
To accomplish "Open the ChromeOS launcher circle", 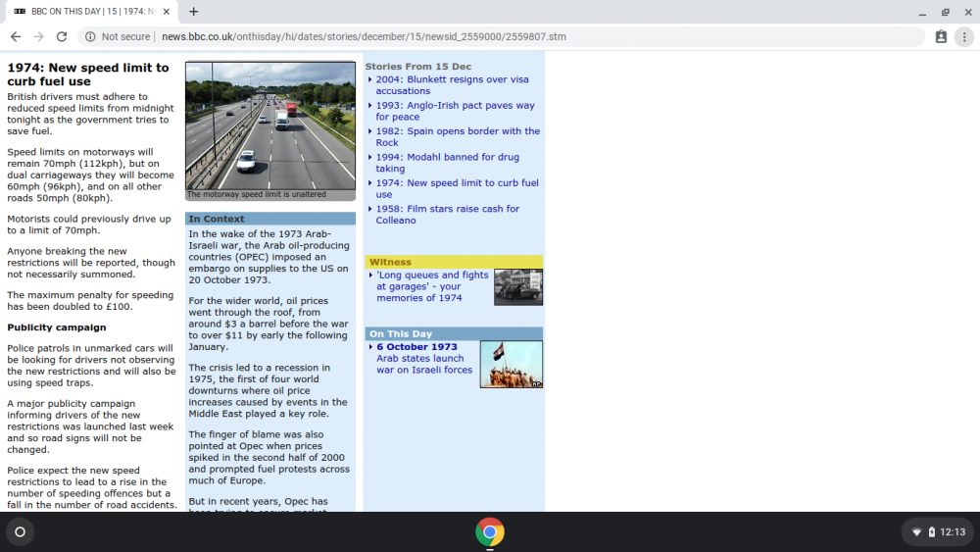I will [20, 532].
